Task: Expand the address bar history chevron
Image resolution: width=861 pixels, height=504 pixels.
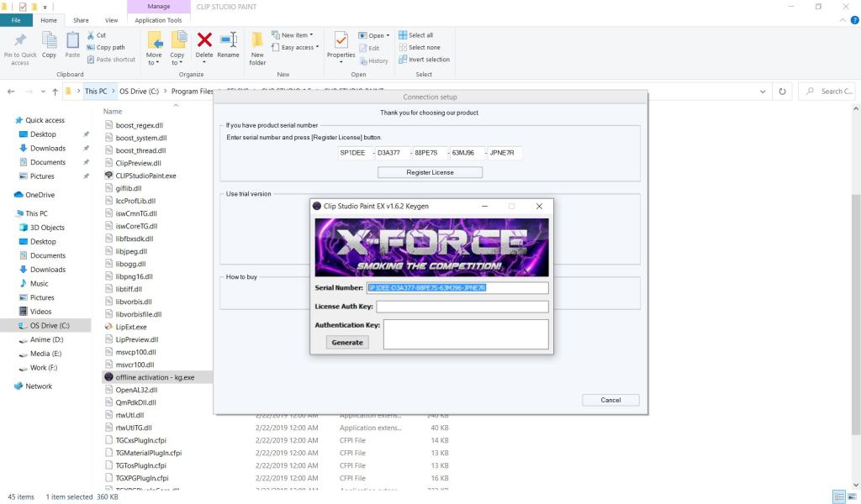Action: click(763, 91)
